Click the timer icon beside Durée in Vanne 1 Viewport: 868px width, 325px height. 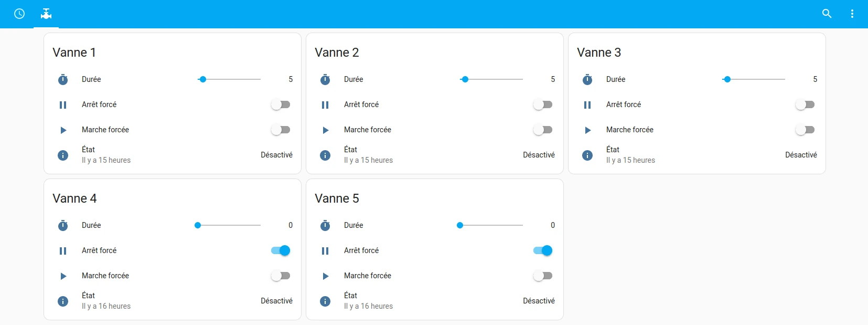coord(63,79)
